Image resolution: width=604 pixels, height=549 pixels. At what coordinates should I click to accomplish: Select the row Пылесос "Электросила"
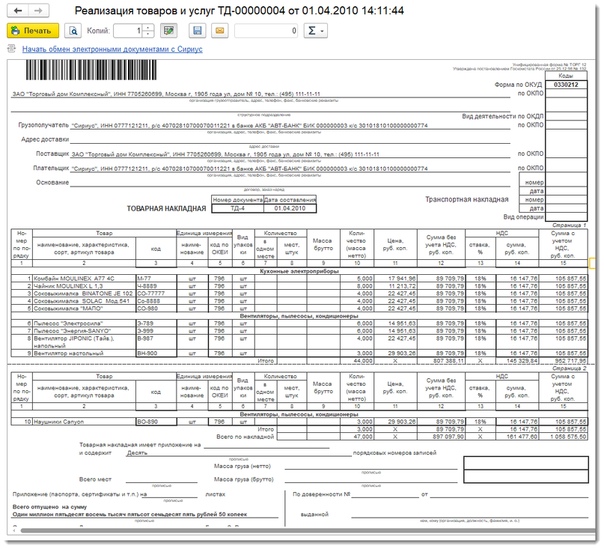click(299, 324)
